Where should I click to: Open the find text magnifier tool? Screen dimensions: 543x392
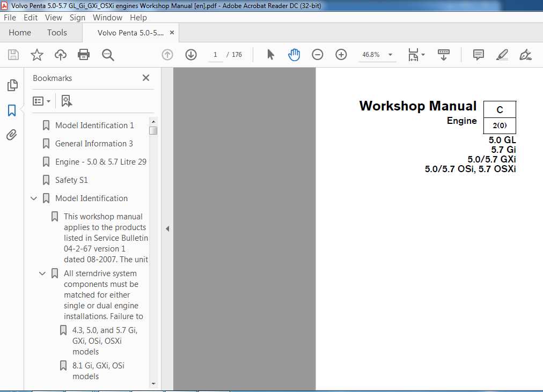click(108, 55)
